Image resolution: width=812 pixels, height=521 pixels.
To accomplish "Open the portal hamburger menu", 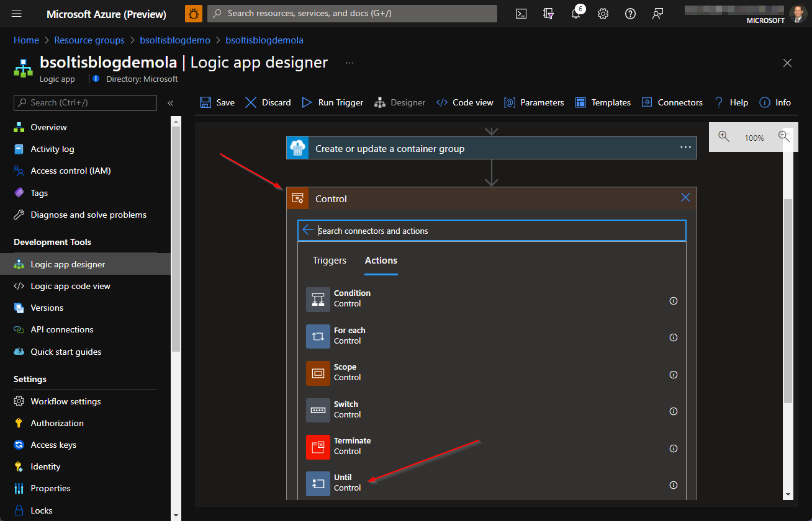I will (17, 14).
